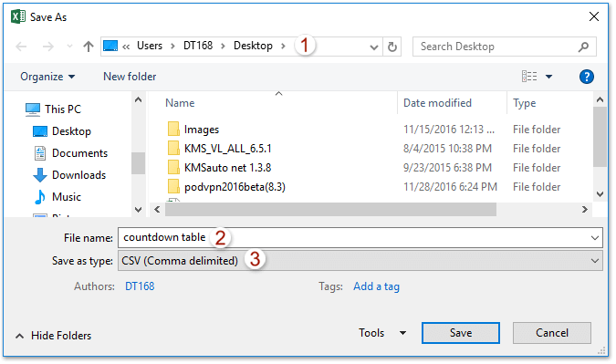Screen dimensions: 616x364
Task: Click the Back navigation arrow
Action: click(21, 47)
